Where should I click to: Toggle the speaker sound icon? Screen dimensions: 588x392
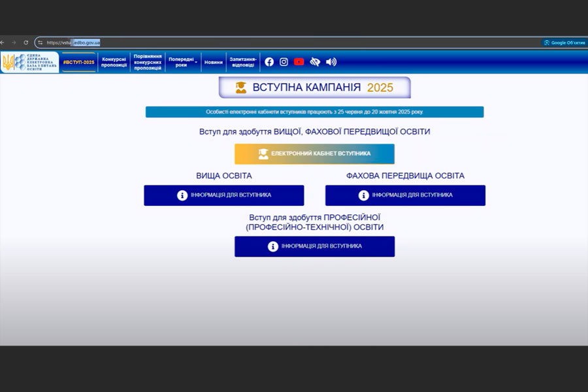coord(331,62)
